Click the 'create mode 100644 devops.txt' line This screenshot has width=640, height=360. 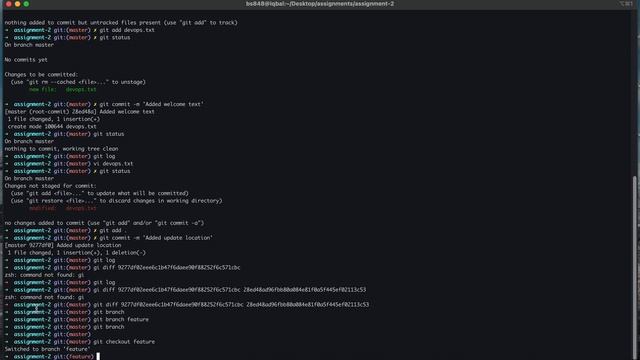(52, 127)
